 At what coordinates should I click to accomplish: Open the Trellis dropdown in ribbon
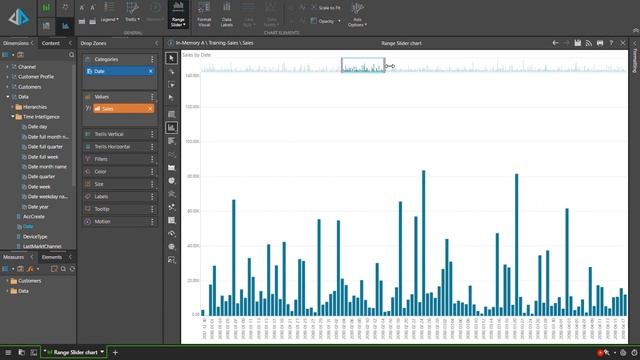(x=132, y=12)
